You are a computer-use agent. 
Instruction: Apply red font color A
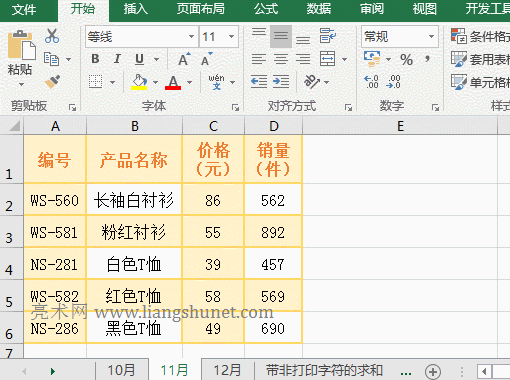(x=173, y=82)
